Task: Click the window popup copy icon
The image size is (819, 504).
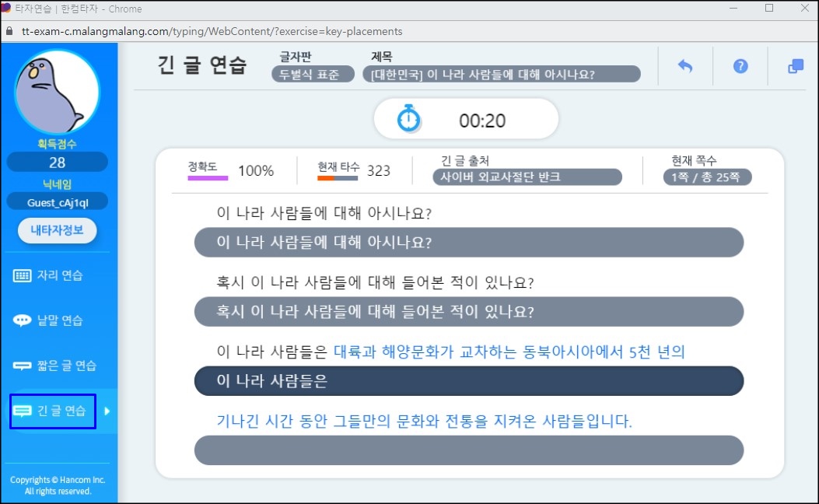Action: (x=796, y=66)
